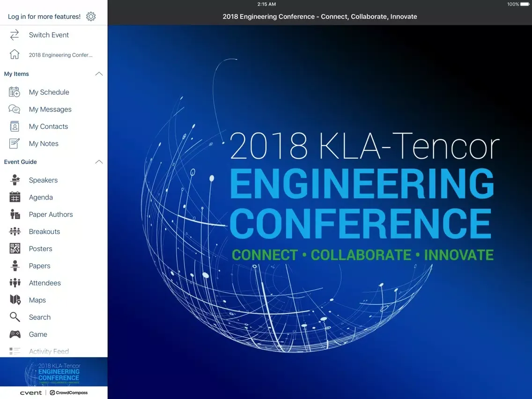532x399 pixels.
Task: Click the My Contacts address book icon
Action: click(15, 126)
